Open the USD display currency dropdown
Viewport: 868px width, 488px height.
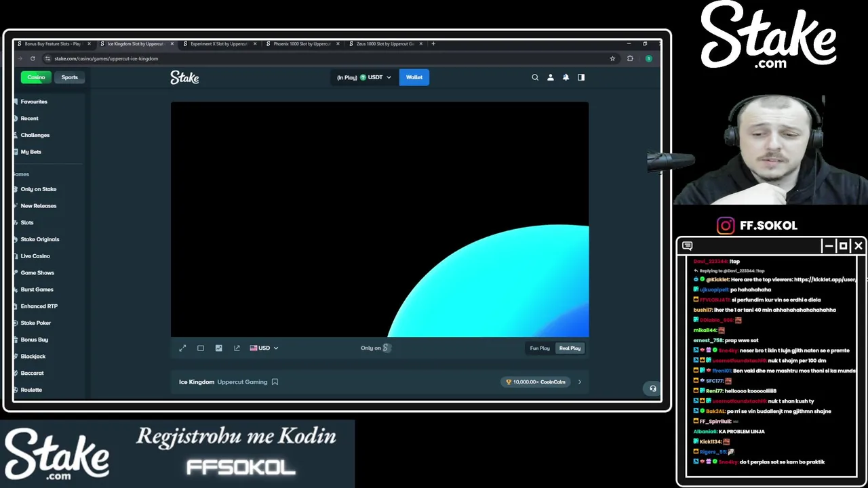[x=264, y=348]
